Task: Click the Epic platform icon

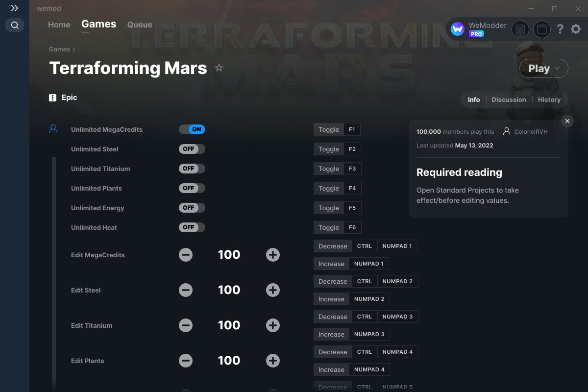Action: coord(53,98)
